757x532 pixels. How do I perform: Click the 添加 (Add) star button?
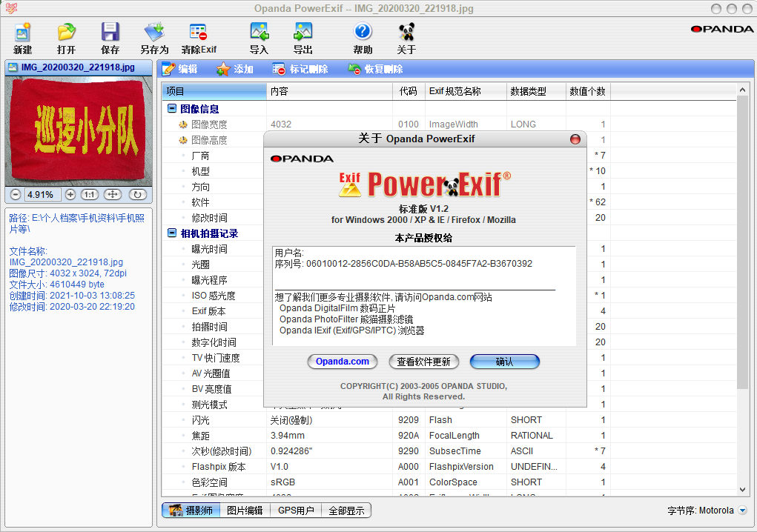235,69
